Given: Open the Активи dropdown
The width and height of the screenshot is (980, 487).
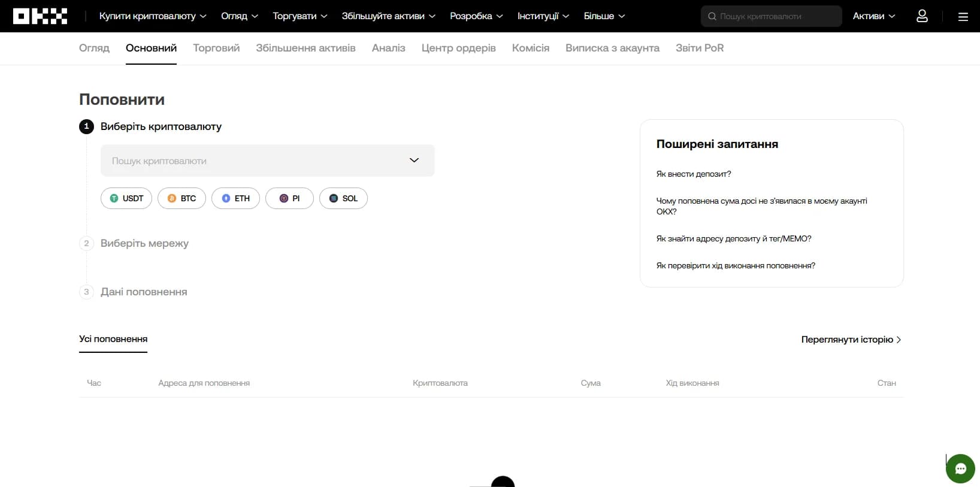Looking at the screenshot, I should (x=874, y=16).
